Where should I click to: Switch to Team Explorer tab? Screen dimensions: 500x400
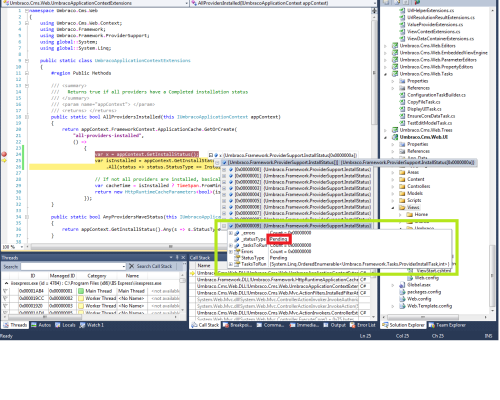click(447, 325)
